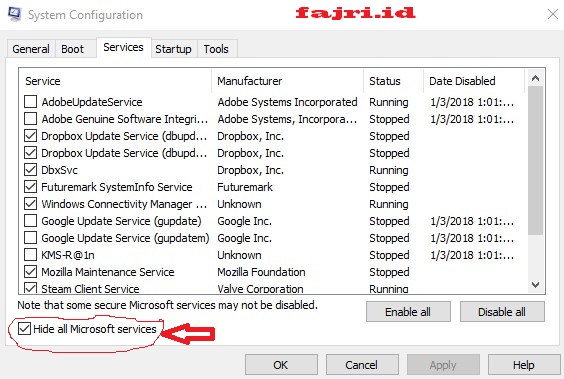Click the System Configuration title bar icon
564x379 pixels.
[15, 14]
